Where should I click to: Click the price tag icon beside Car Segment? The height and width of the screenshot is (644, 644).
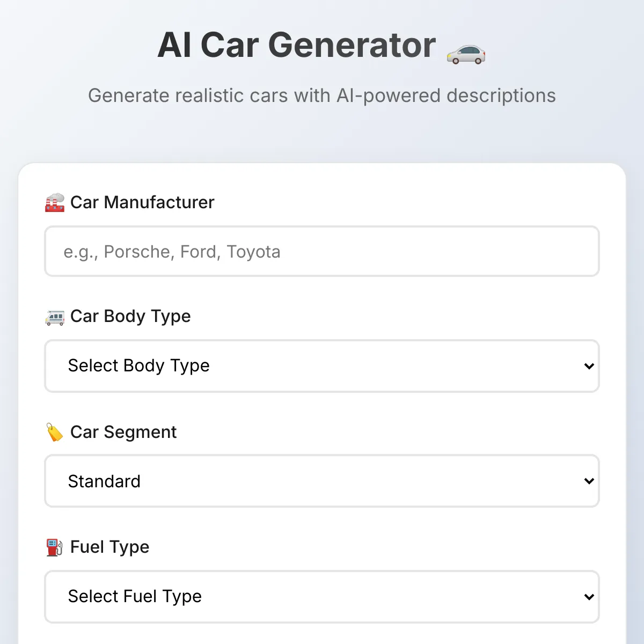(x=55, y=433)
